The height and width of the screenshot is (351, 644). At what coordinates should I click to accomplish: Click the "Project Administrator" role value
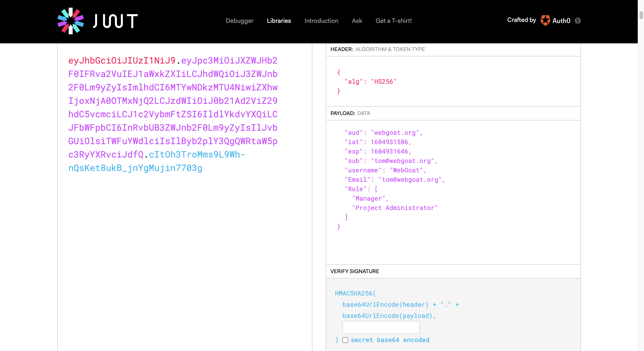tap(395, 208)
